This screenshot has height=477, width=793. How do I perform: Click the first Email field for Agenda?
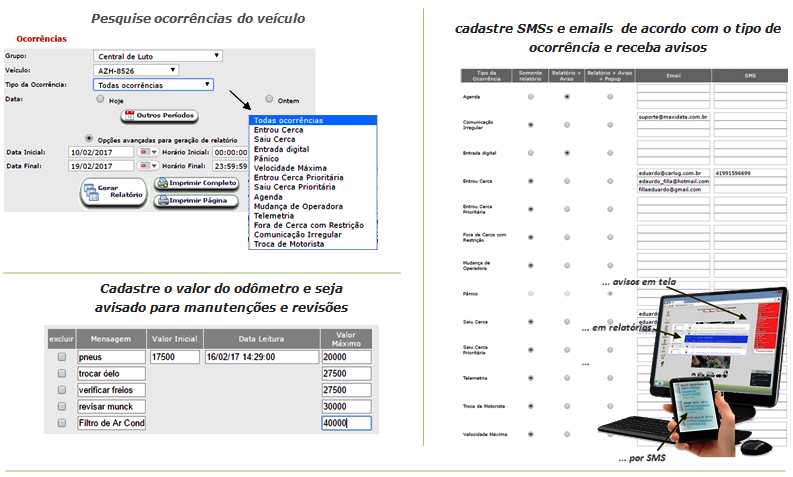pyautogui.click(x=673, y=89)
